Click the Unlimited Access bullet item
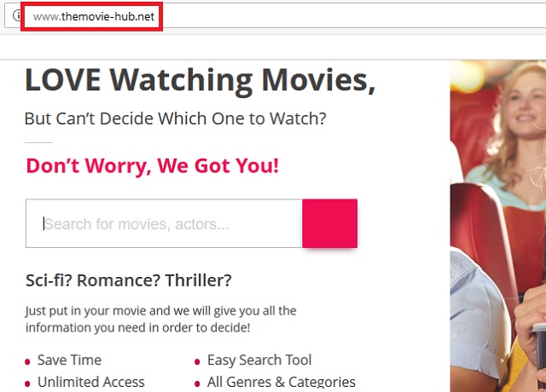The height and width of the screenshot is (392, 546). (91, 382)
